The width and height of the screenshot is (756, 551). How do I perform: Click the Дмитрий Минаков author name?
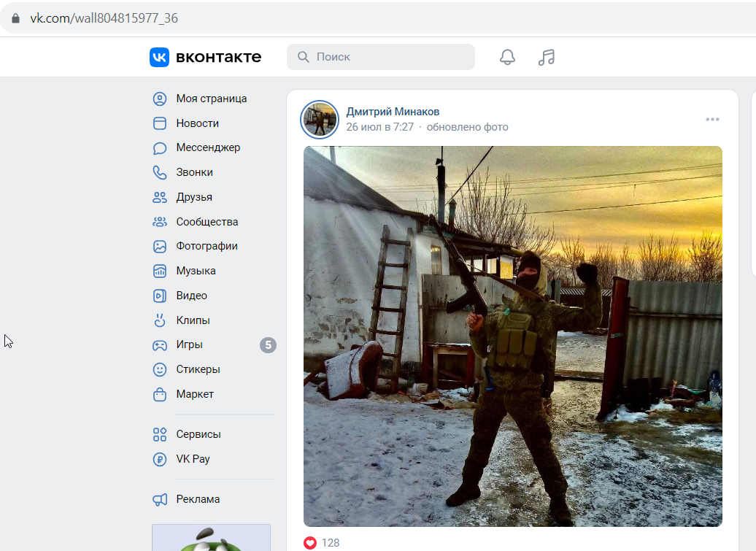click(393, 112)
